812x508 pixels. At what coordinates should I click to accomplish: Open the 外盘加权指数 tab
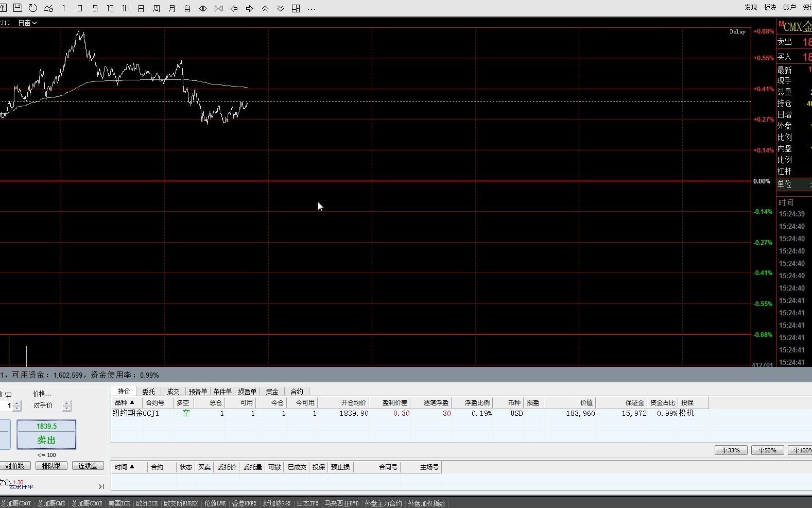426,503
